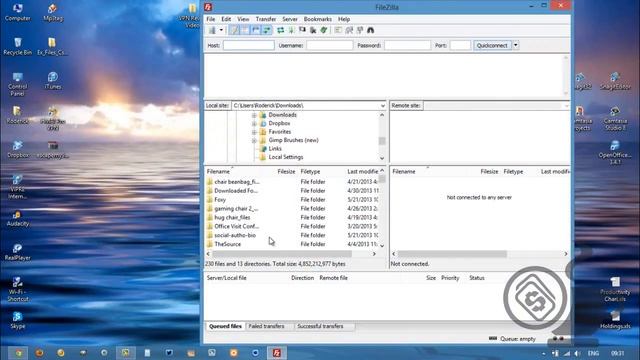Sort the local list by Filetype column

pos(310,172)
